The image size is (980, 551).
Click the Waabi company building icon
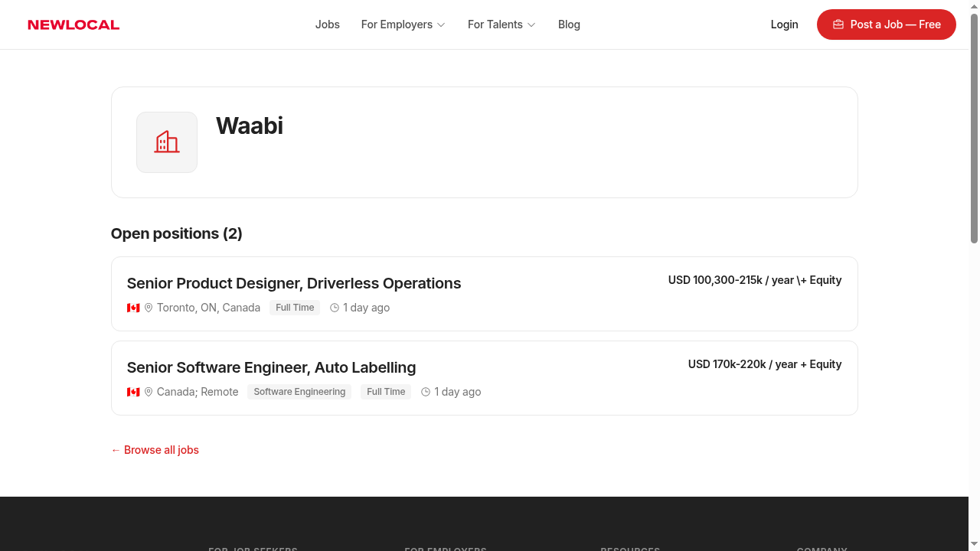click(167, 142)
